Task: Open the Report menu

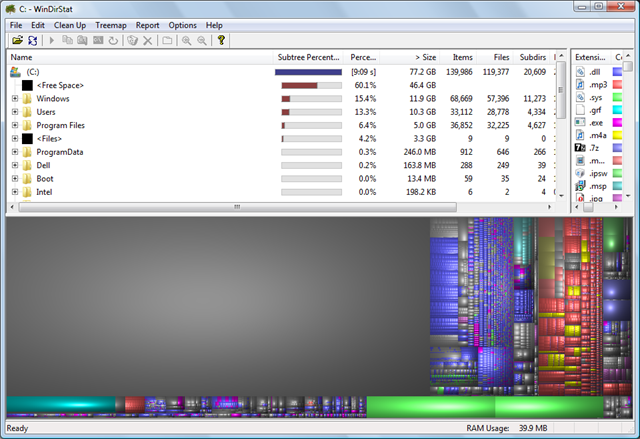Action: pyautogui.click(x=147, y=25)
